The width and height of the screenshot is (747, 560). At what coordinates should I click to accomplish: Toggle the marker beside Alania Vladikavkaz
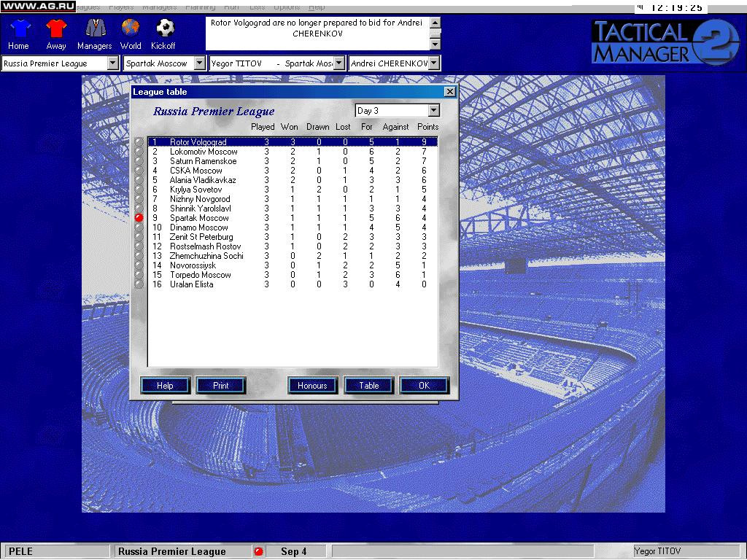coord(139,180)
